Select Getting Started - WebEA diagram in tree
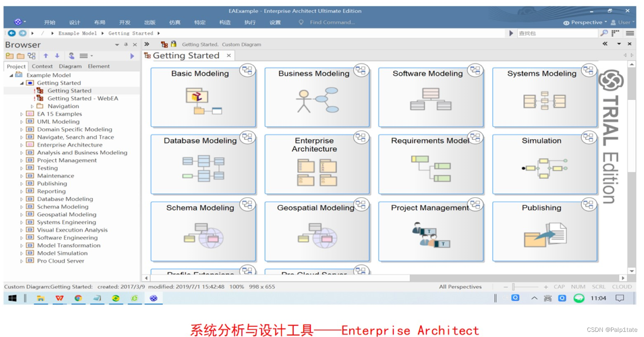The height and width of the screenshot is (337, 644). [x=83, y=99]
